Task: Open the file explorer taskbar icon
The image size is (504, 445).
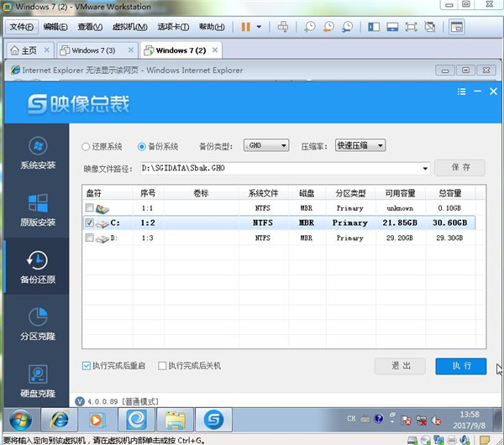Action: [176, 420]
